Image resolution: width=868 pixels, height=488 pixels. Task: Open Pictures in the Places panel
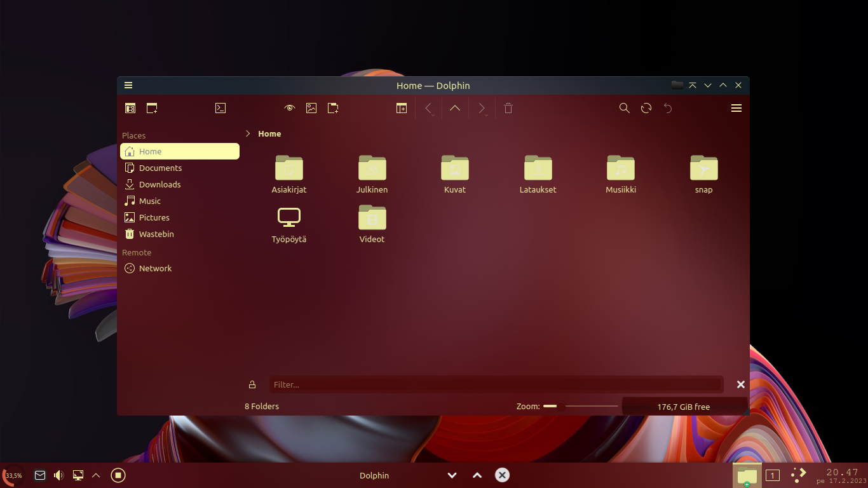[x=180, y=217]
